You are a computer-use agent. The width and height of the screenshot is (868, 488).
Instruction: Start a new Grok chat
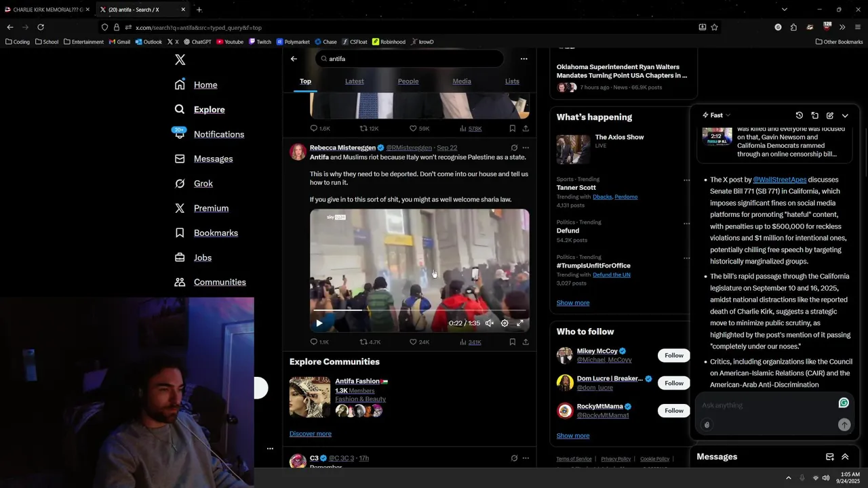pos(830,116)
